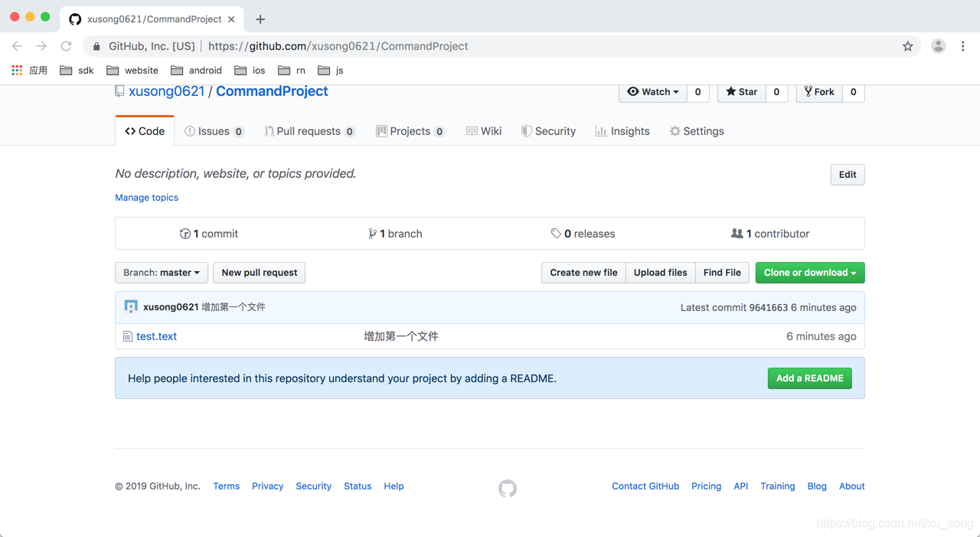View the 1 contributor page

tap(770, 234)
